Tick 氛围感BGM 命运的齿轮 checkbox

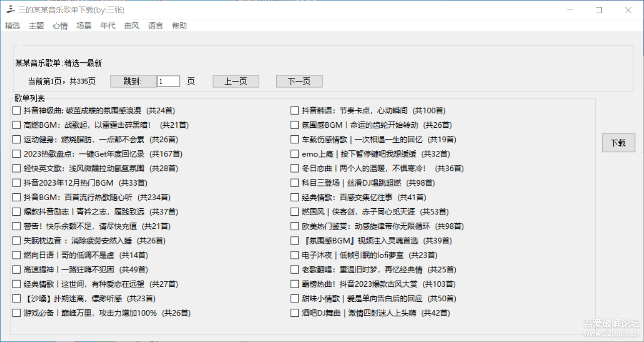point(295,125)
